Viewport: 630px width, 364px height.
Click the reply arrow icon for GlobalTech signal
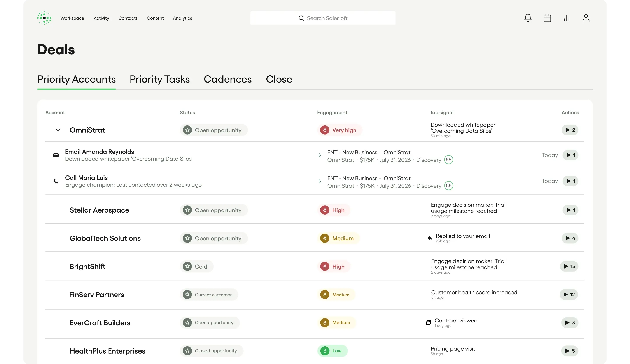(429, 238)
